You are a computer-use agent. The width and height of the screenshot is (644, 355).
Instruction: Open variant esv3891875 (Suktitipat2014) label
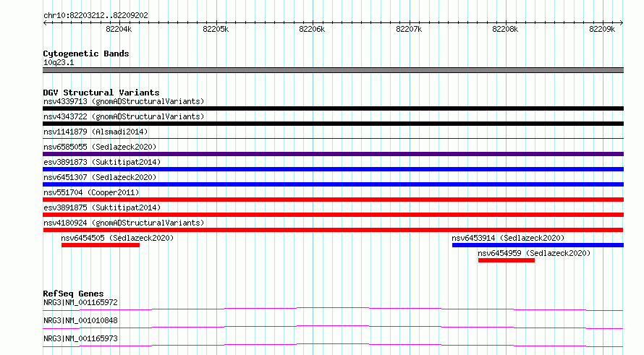[102, 208]
